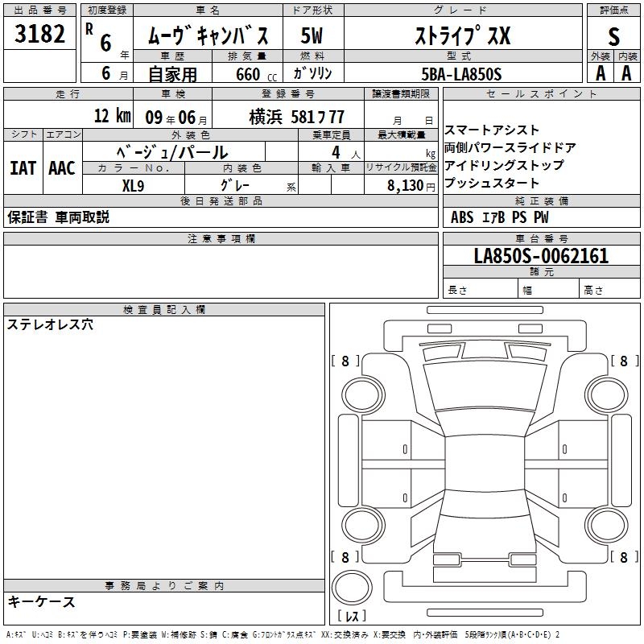Click the grade ストライプスX cell
Screen dimensions: 644x644
point(463,34)
